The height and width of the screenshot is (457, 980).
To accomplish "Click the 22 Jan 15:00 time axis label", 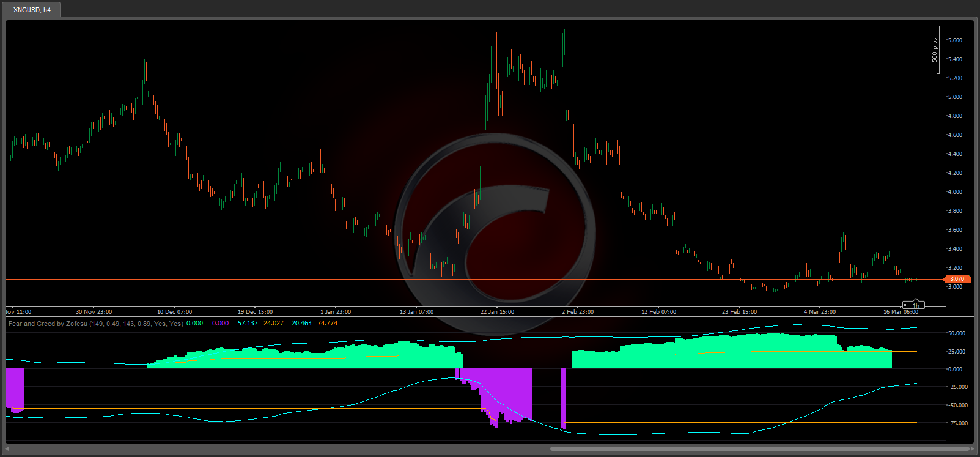I will 497,312.
